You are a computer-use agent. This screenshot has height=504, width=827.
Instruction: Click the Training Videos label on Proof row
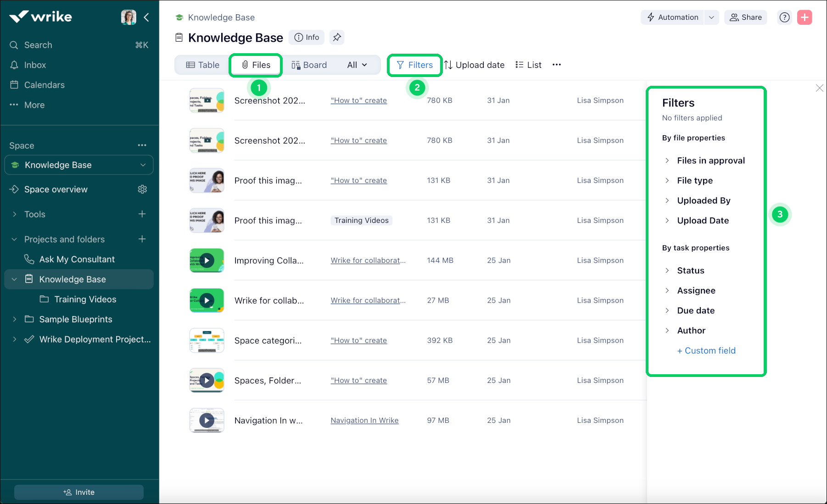click(361, 220)
